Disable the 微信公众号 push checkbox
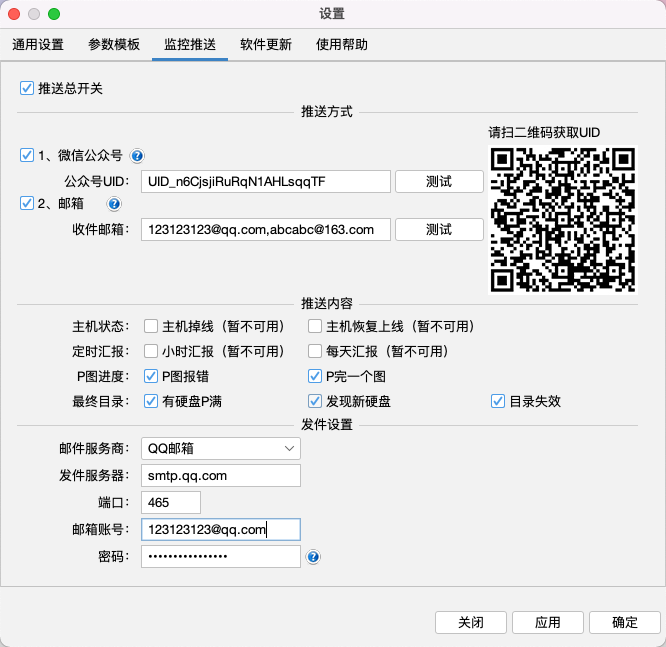The image size is (666, 647). tap(27, 155)
